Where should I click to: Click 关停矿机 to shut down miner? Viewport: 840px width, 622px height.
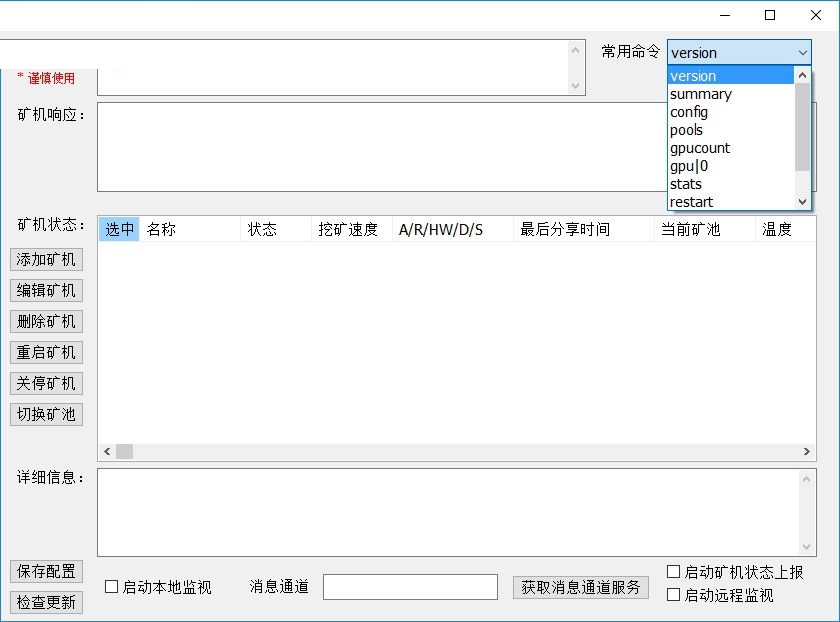coord(45,383)
